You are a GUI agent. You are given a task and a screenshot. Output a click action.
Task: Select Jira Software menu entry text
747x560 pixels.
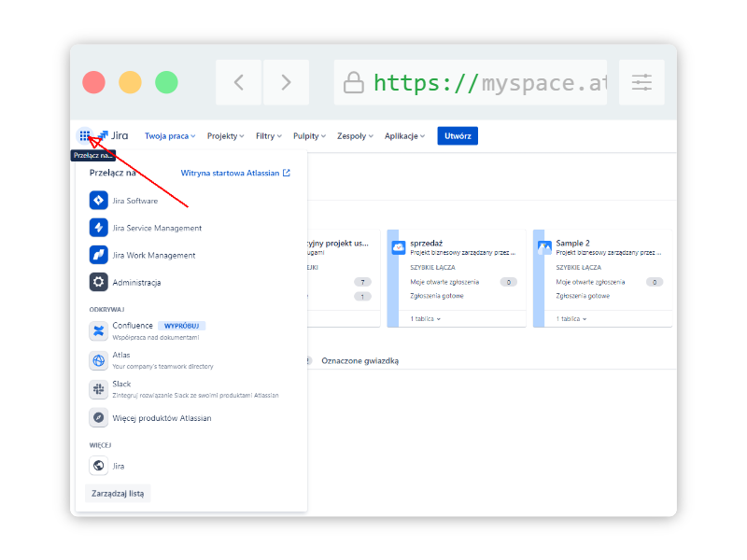[x=134, y=201]
